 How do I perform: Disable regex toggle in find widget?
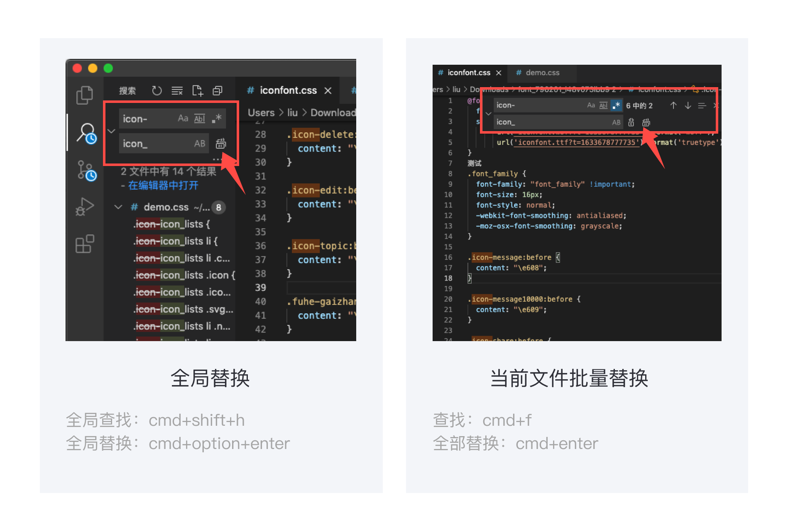pos(617,105)
